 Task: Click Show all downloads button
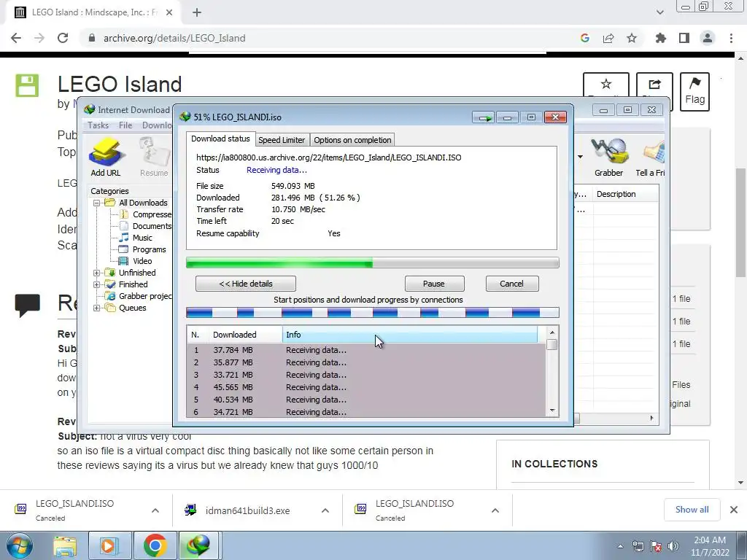tap(692, 510)
